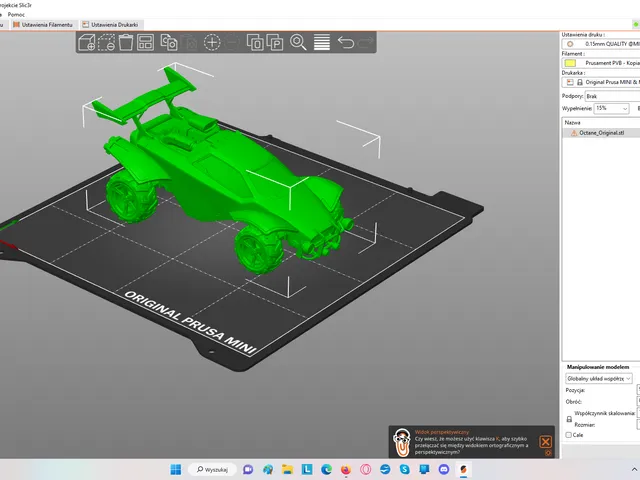
Task: Click the yellow filament color swatch
Action: click(x=570, y=63)
